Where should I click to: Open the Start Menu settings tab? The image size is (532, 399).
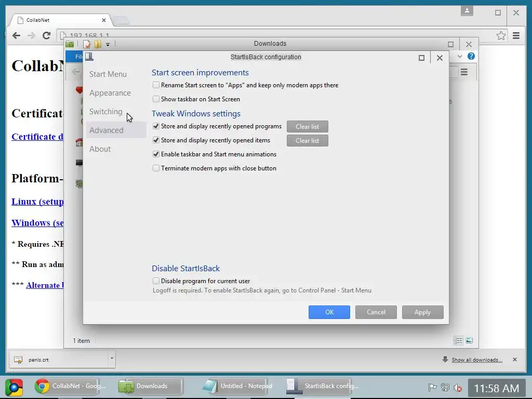108,74
